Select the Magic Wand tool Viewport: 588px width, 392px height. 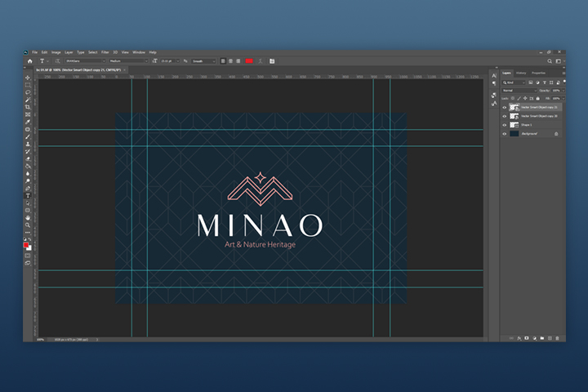coord(28,100)
